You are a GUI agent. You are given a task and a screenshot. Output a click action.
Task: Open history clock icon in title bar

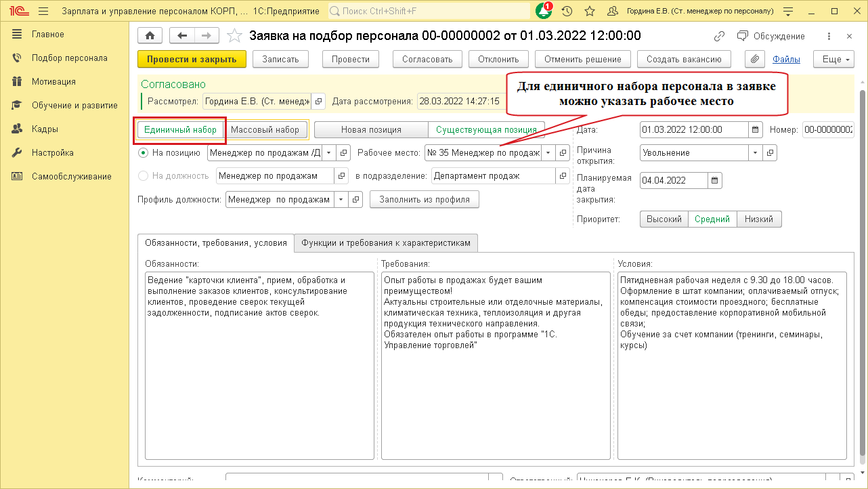(567, 12)
